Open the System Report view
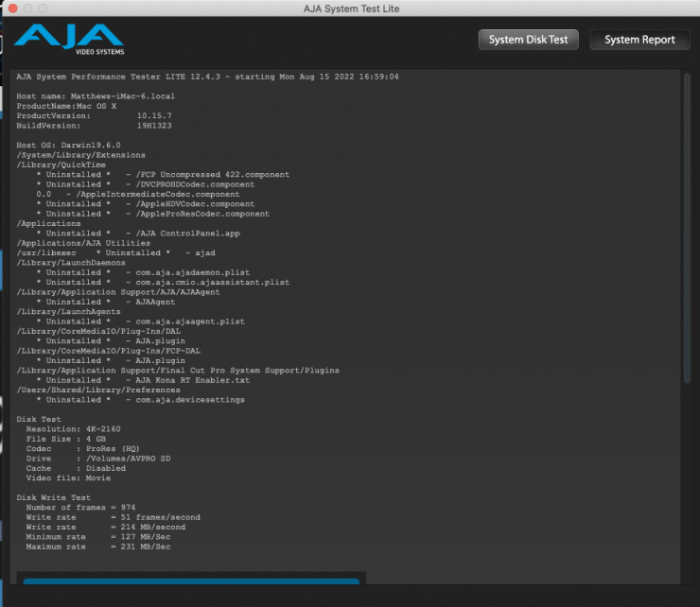The width and height of the screenshot is (700, 607). (x=639, y=40)
